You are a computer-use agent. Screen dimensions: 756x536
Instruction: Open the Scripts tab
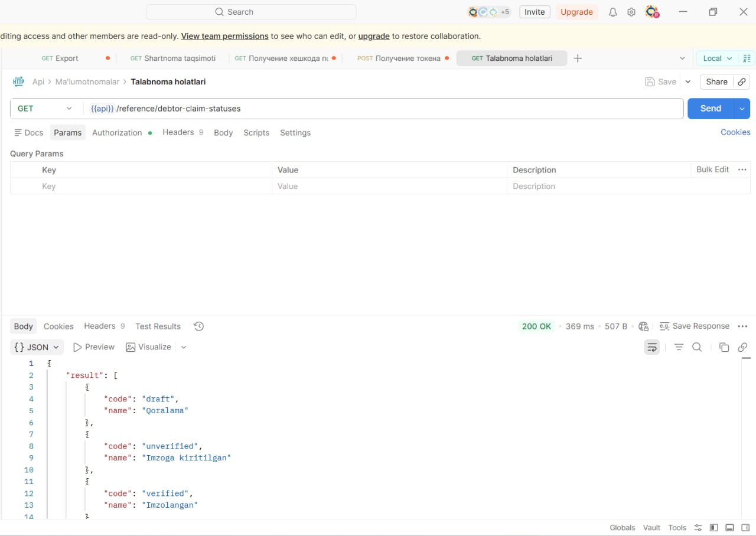[x=256, y=133]
